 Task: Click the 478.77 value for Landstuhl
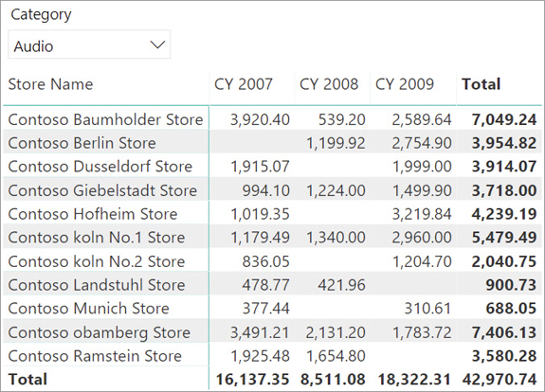tap(266, 285)
